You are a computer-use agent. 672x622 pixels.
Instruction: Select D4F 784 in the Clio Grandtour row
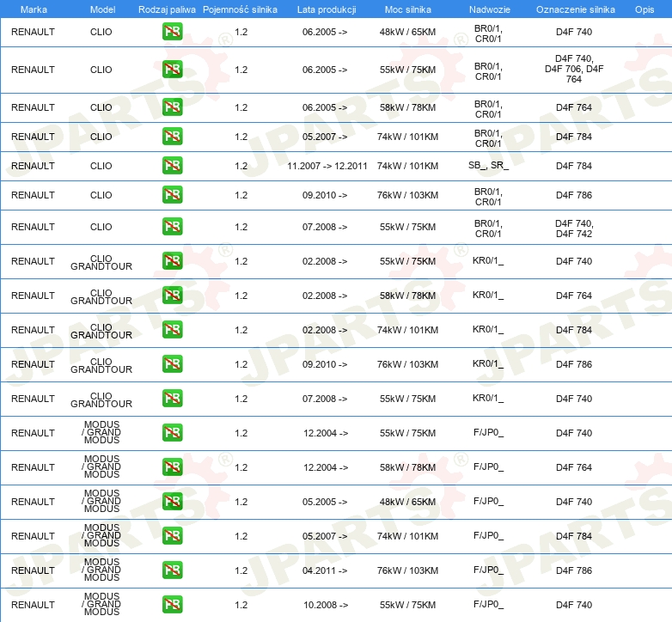[x=574, y=330]
